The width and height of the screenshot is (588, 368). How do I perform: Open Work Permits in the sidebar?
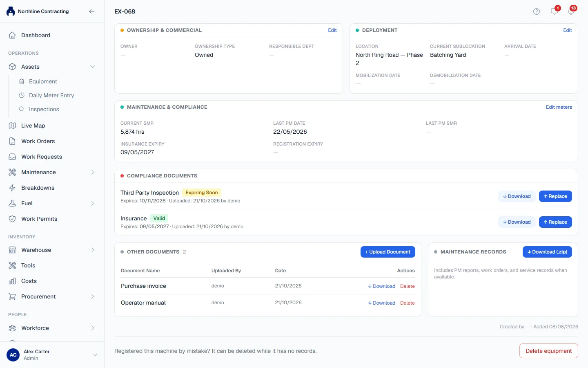point(52,219)
